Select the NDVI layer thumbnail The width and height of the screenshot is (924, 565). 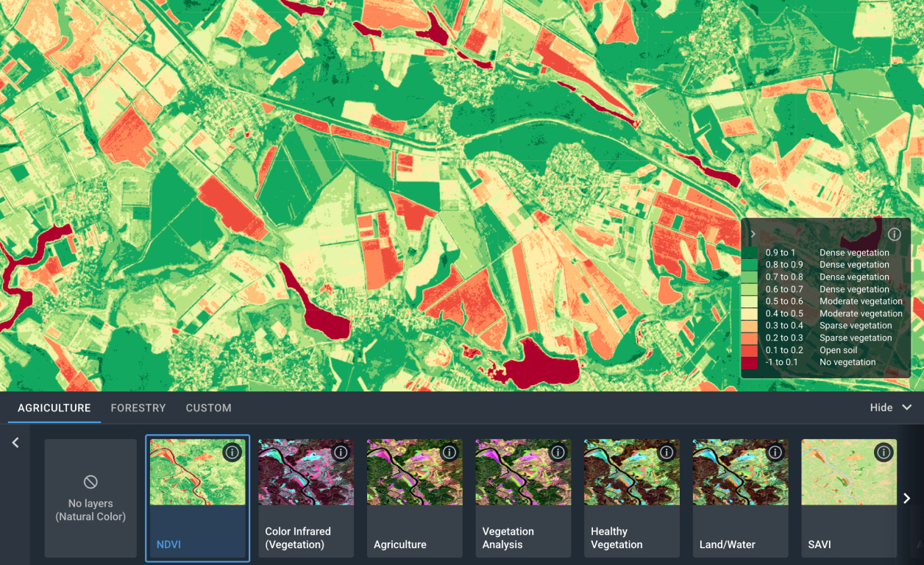point(198,472)
